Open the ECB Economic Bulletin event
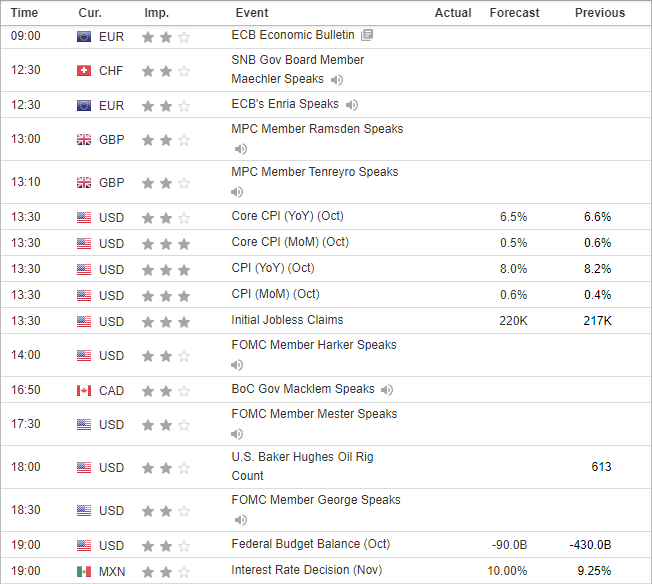The width and height of the screenshot is (652, 584). [x=293, y=35]
